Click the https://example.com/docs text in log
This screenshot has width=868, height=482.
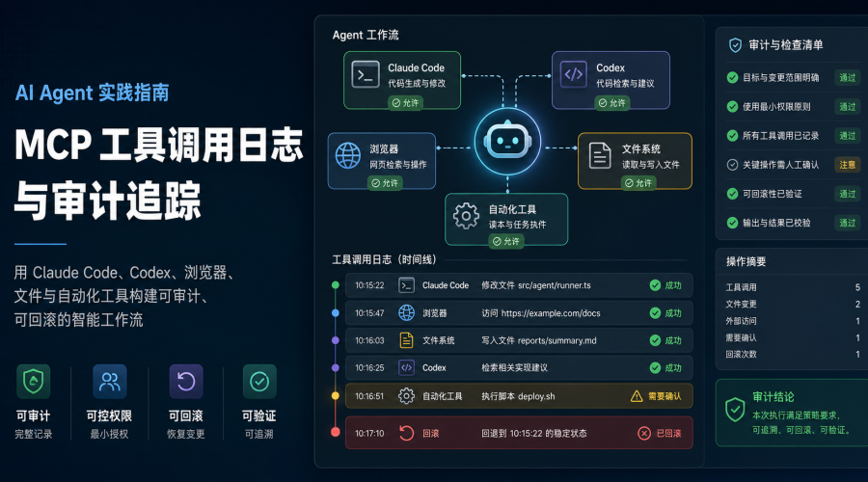point(551,313)
